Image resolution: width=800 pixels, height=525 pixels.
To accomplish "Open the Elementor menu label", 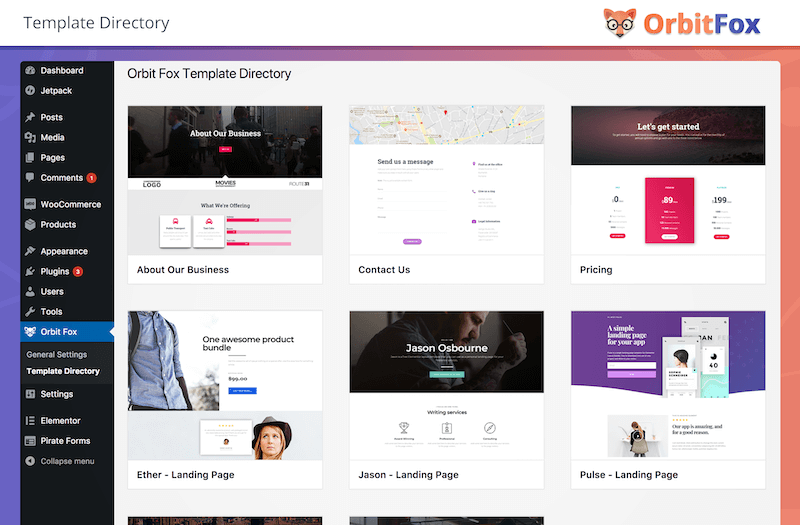I will coord(60,420).
